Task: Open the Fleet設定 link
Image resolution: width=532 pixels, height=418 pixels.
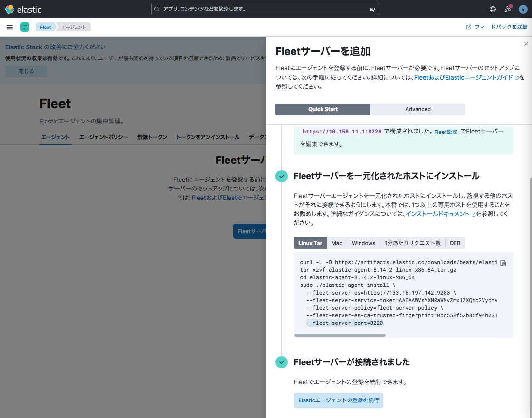Action: pos(446,132)
